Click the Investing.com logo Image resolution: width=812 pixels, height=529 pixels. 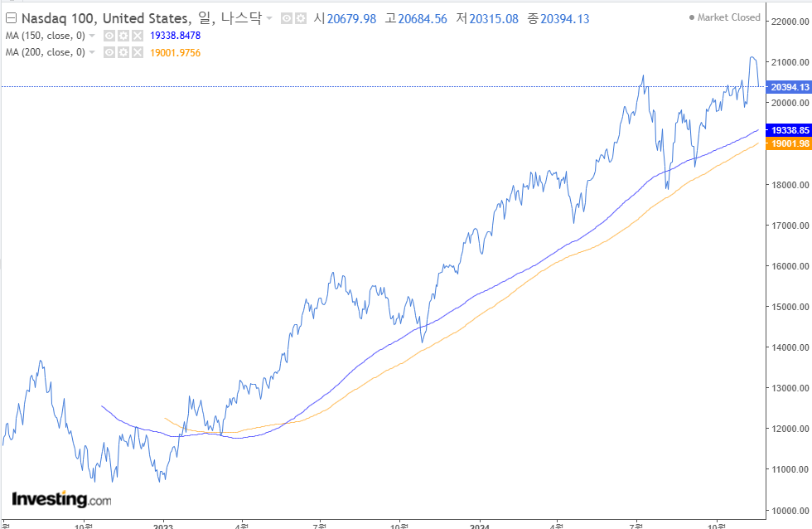[x=61, y=499]
